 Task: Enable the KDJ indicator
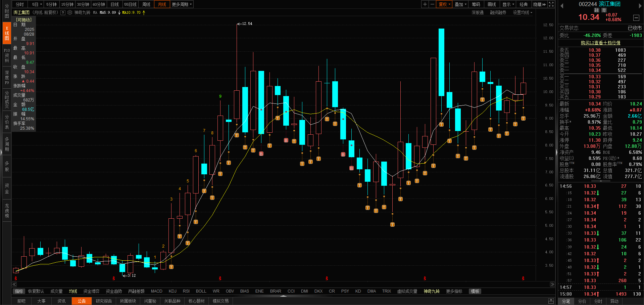tap(172, 291)
